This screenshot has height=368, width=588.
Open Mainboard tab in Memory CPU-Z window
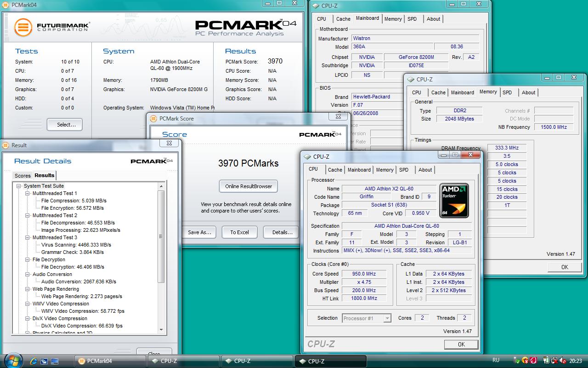[x=462, y=92]
